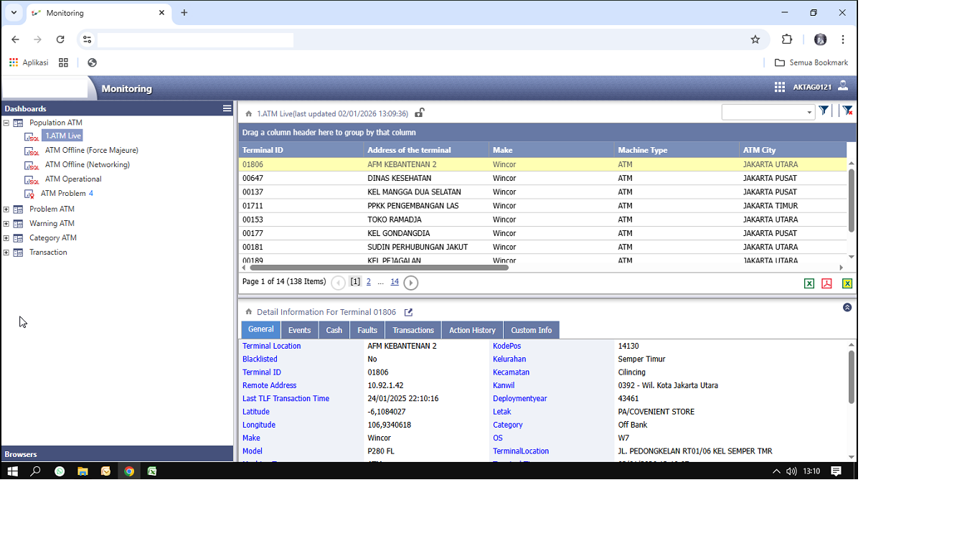Collapse the Population ATM tree node

click(x=6, y=123)
